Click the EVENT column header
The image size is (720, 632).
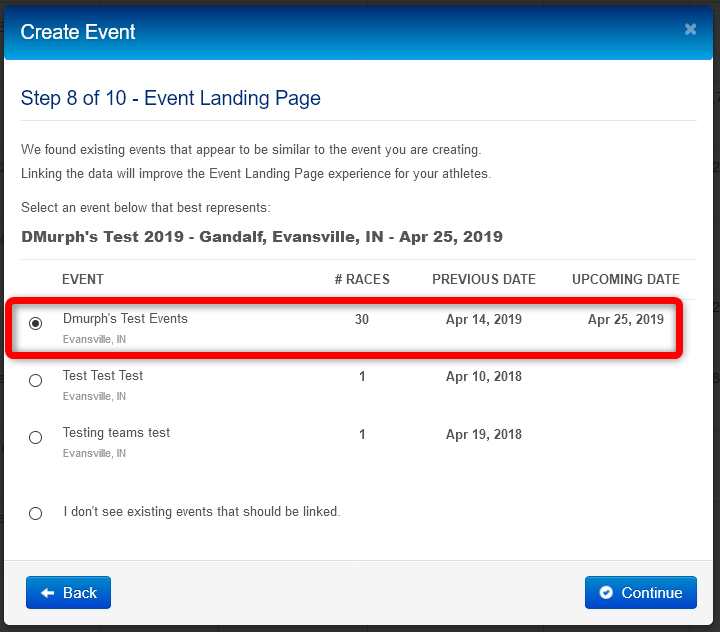pos(83,280)
